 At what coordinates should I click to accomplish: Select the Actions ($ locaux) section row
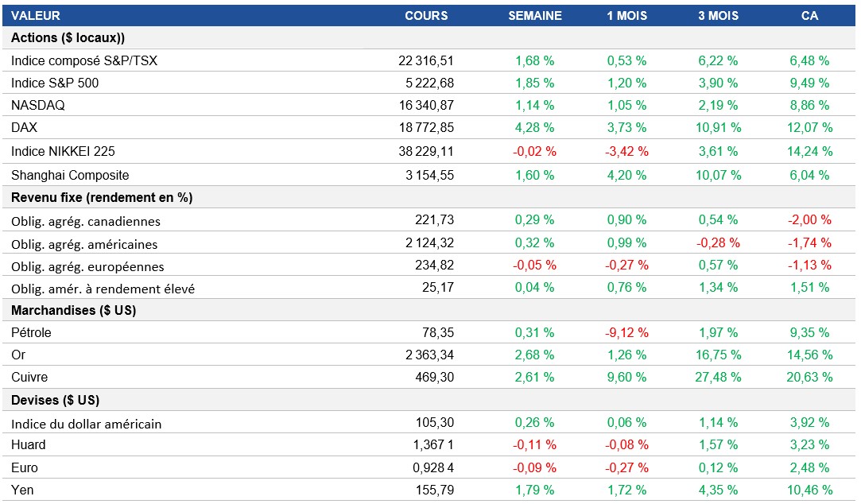[x=68, y=38]
